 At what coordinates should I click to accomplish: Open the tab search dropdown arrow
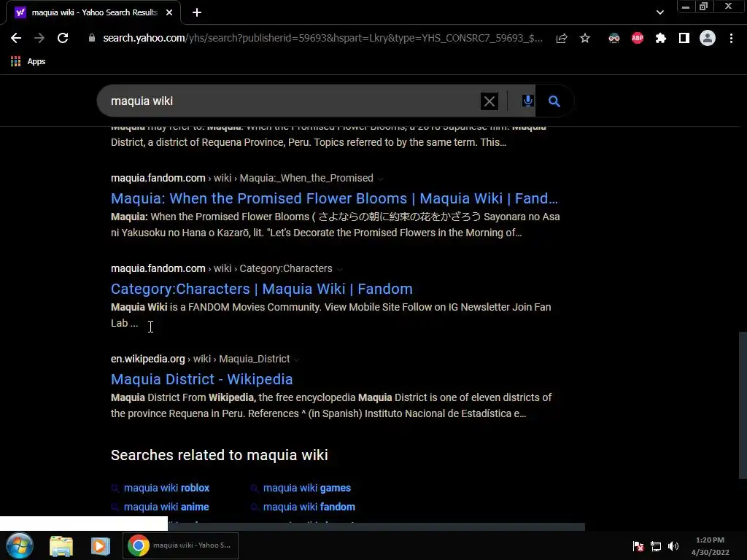(659, 12)
